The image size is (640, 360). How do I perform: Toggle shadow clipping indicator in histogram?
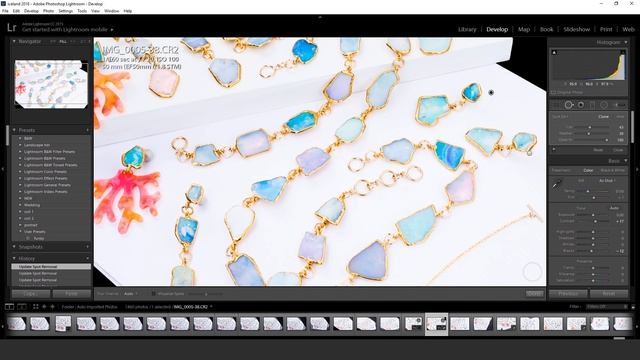(554, 53)
